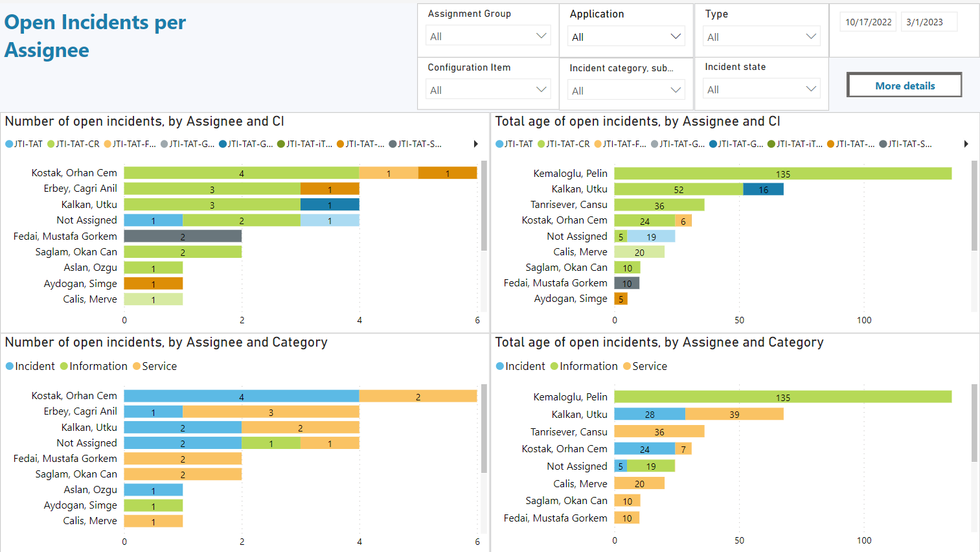Select JTI-TAT-iT... legend item in Total age by CI chart
This screenshot has width=980, height=552.
795,144
